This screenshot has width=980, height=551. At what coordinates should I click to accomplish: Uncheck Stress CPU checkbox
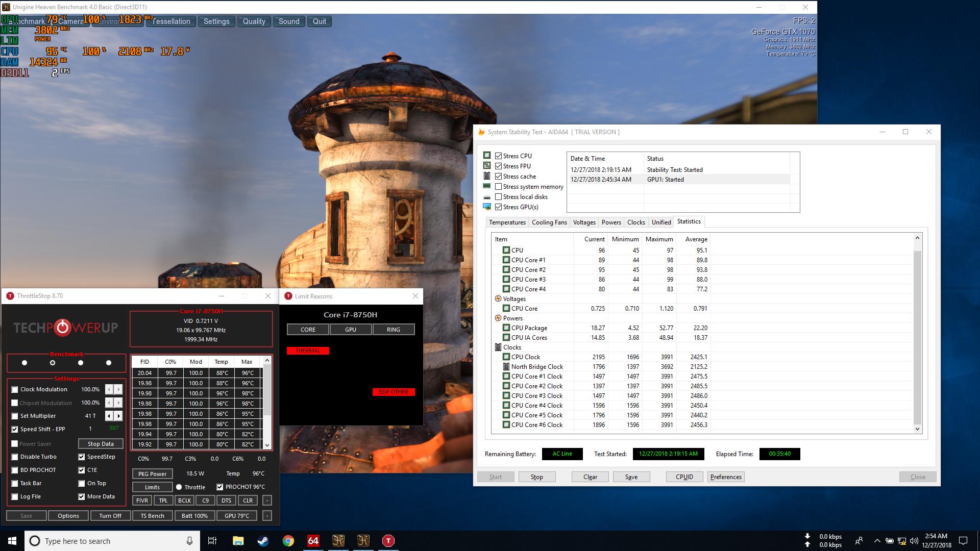(499, 156)
